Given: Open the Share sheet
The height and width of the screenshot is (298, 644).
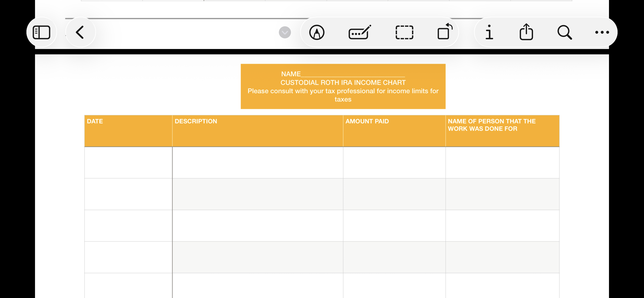Looking at the screenshot, I should pos(526,32).
